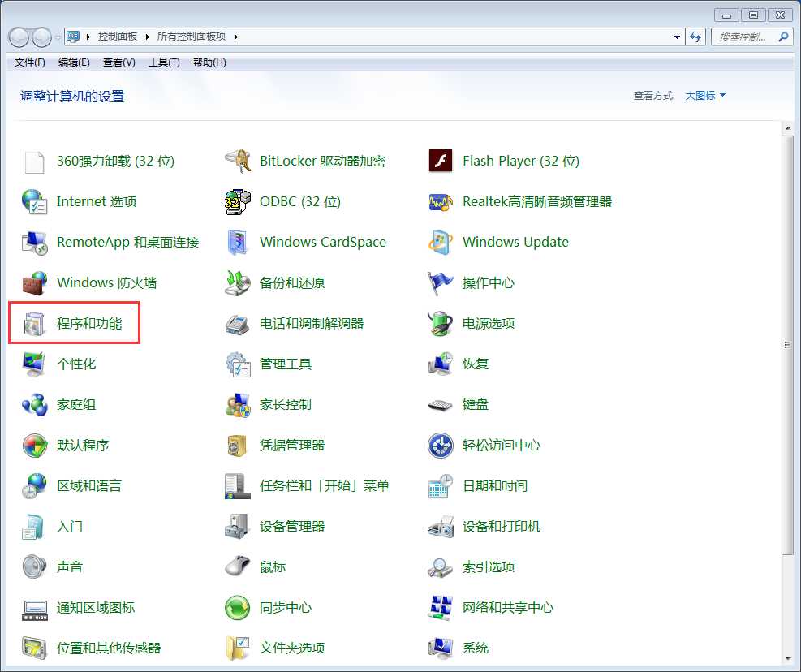Screen dimensions: 801x672
Task: Open the 文件(F) menu
Action: point(30,62)
